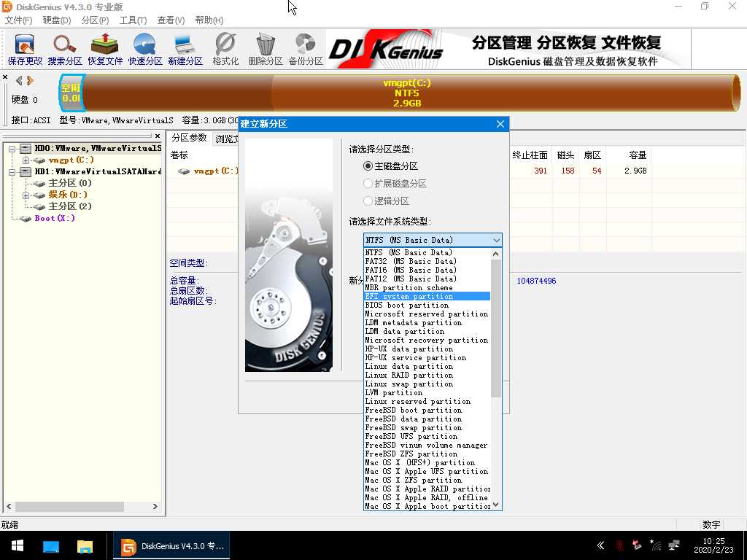Collapse the HD0 VMware disk node

(12, 149)
